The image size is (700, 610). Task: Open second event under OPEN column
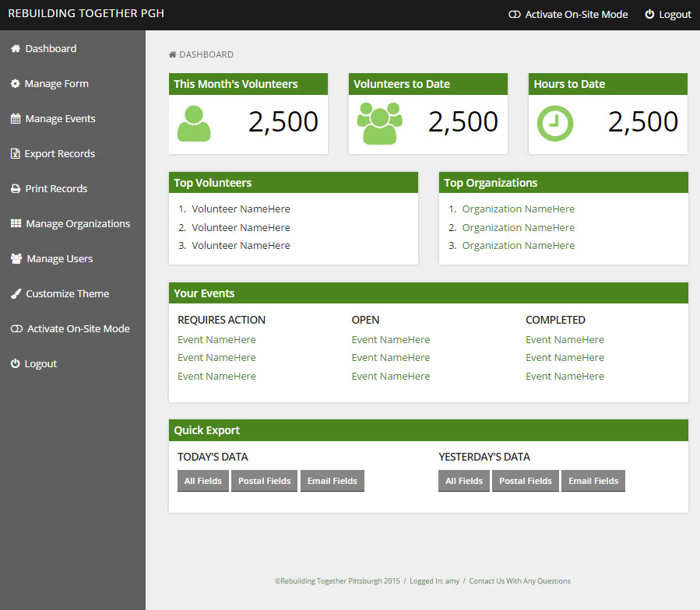click(391, 357)
